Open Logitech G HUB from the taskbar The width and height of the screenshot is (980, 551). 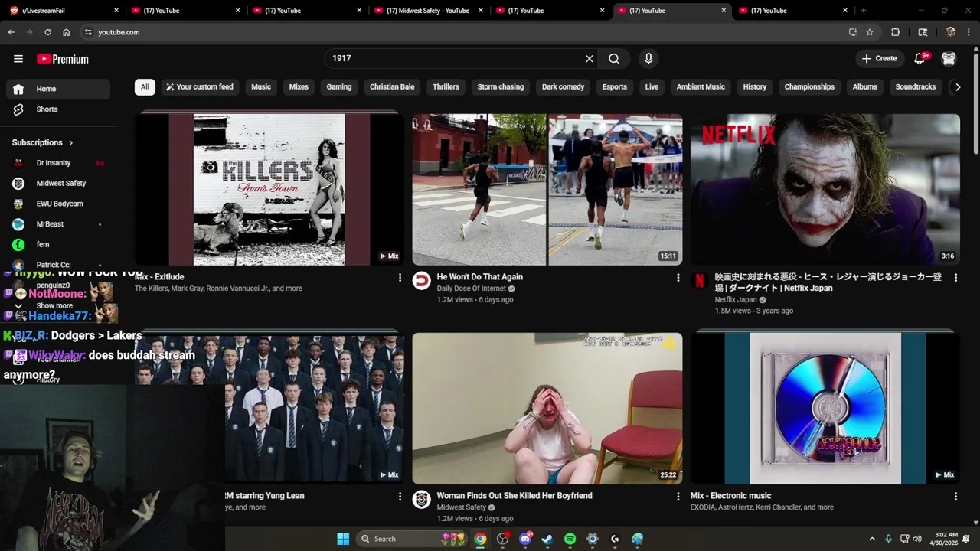[615, 539]
